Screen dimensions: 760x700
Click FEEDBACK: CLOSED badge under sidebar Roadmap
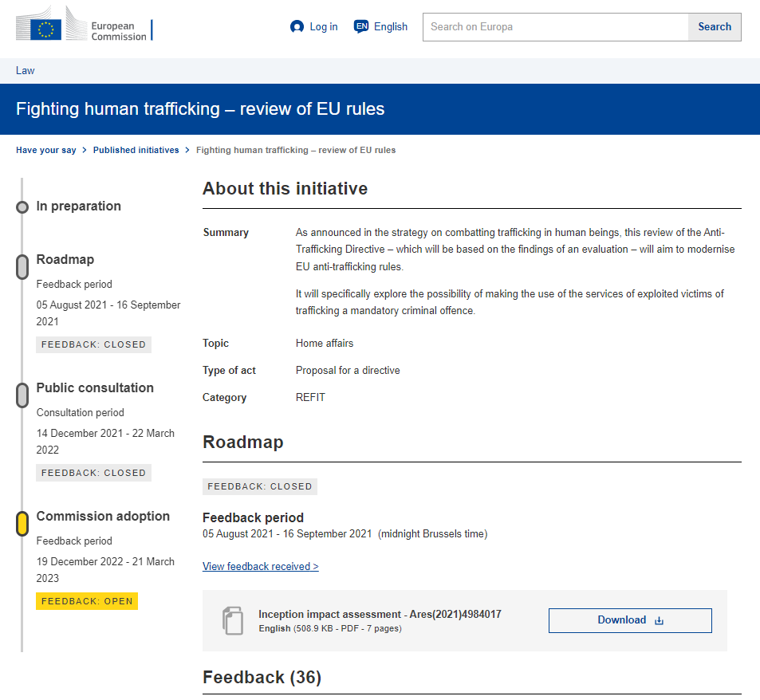click(x=93, y=344)
